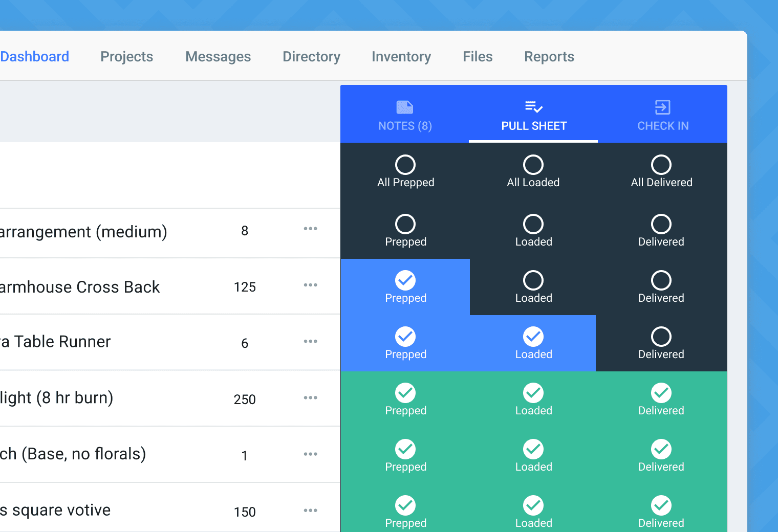
Task: Select quantity 8 for arrangement (medium)
Action: (245, 231)
